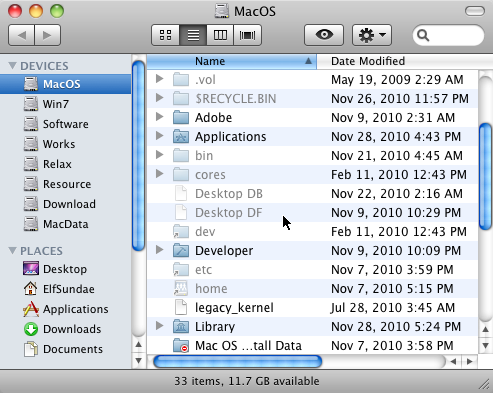Viewport: 493px width, 393px height.
Task: Select the Resource drive
Action: point(66,184)
